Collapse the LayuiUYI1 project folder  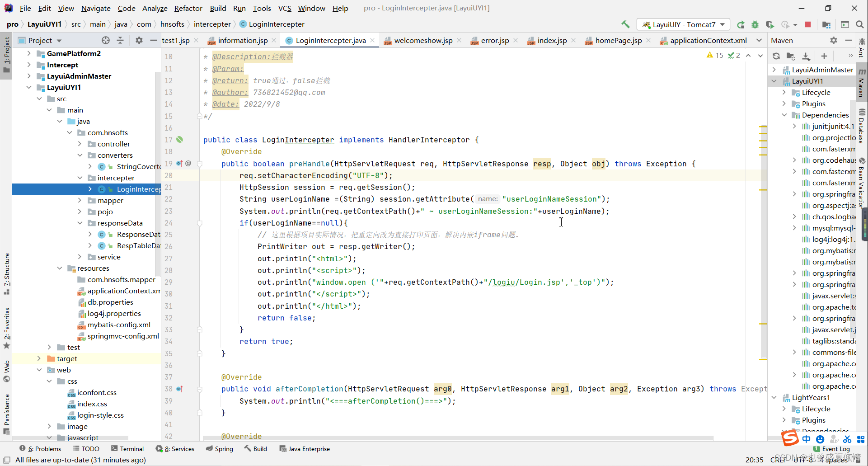[x=29, y=87]
